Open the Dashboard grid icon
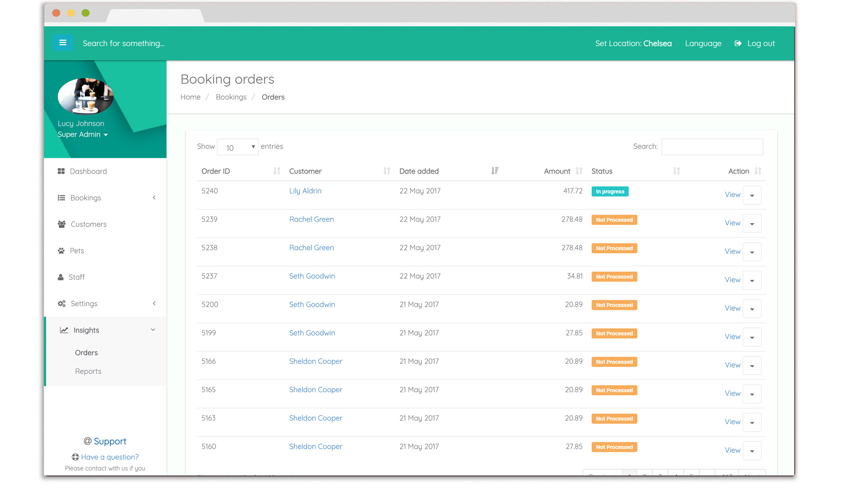842x504 pixels. (x=61, y=171)
